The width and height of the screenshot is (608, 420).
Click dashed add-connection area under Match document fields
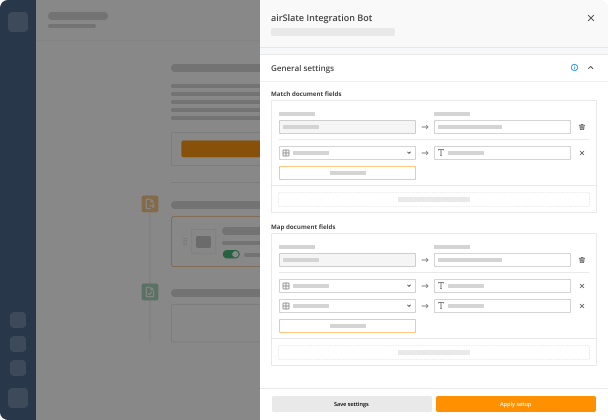tap(434, 200)
